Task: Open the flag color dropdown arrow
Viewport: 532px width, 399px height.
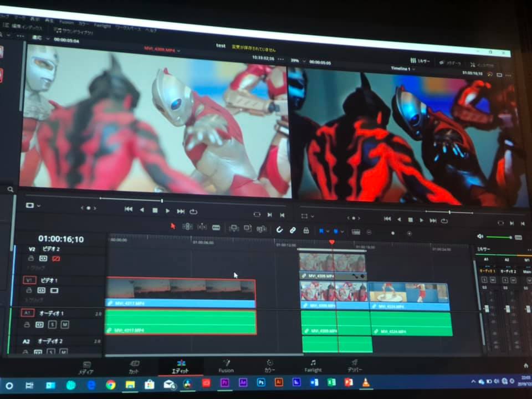Action: pos(328,232)
